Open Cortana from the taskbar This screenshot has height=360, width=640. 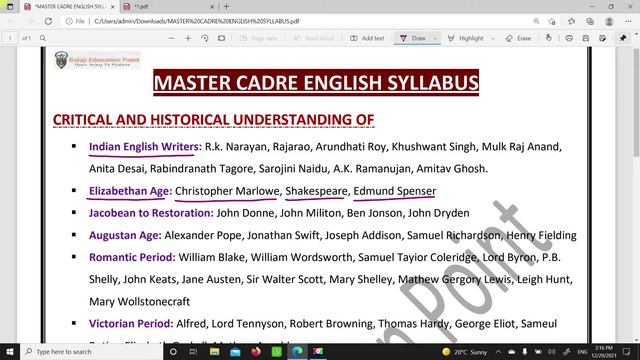(x=173, y=351)
